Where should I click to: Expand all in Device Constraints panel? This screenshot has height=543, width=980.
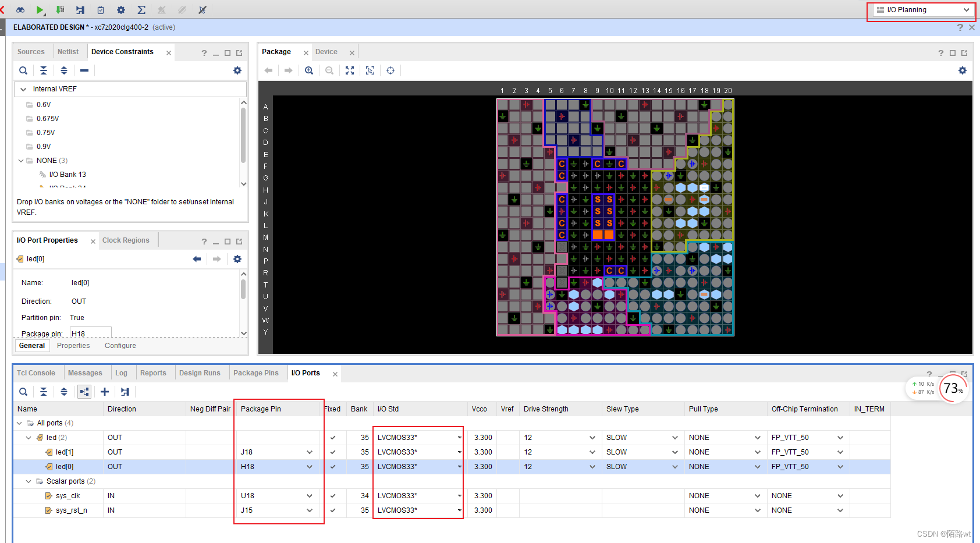(64, 70)
